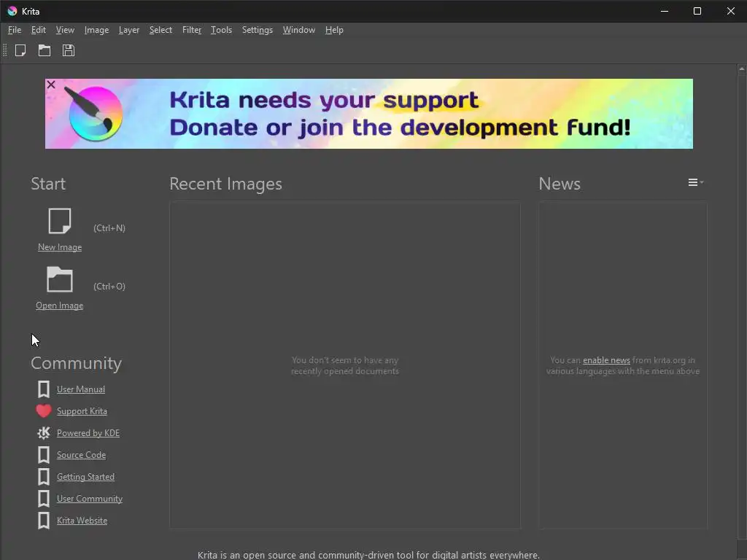
Task: Click the red heart Support Krita icon
Action: click(43, 411)
